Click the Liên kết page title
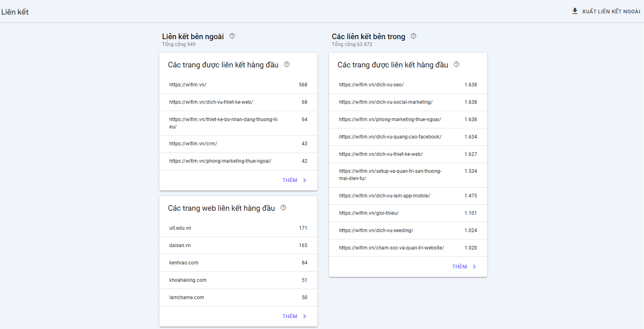Screen dimensions: 644x329 (x=15, y=12)
